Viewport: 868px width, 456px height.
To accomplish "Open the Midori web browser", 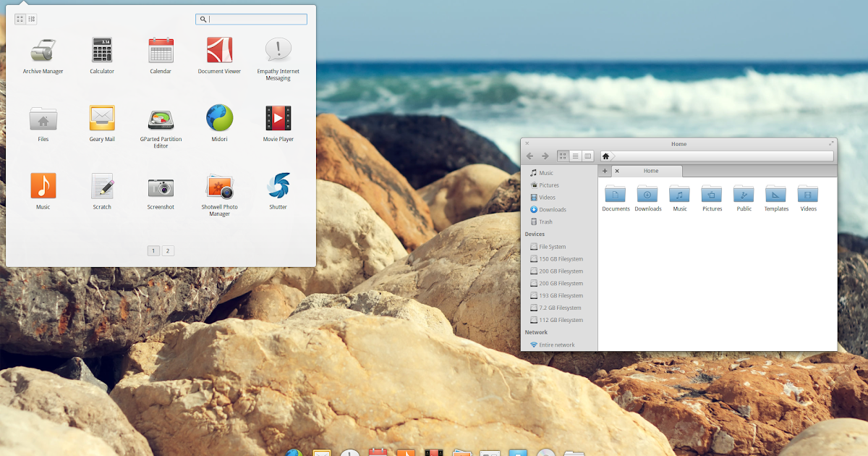I will pos(218,118).
